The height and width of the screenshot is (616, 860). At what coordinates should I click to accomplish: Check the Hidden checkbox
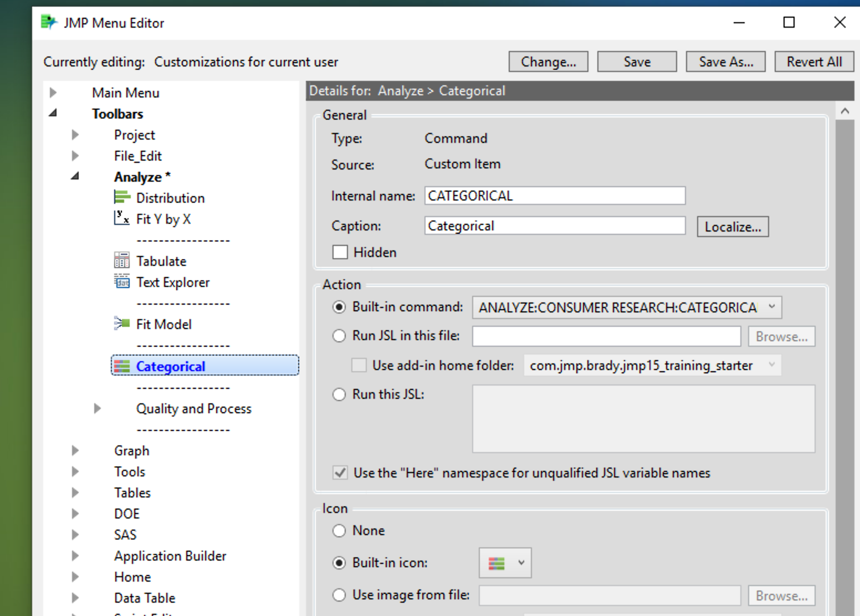pos(340,252)
